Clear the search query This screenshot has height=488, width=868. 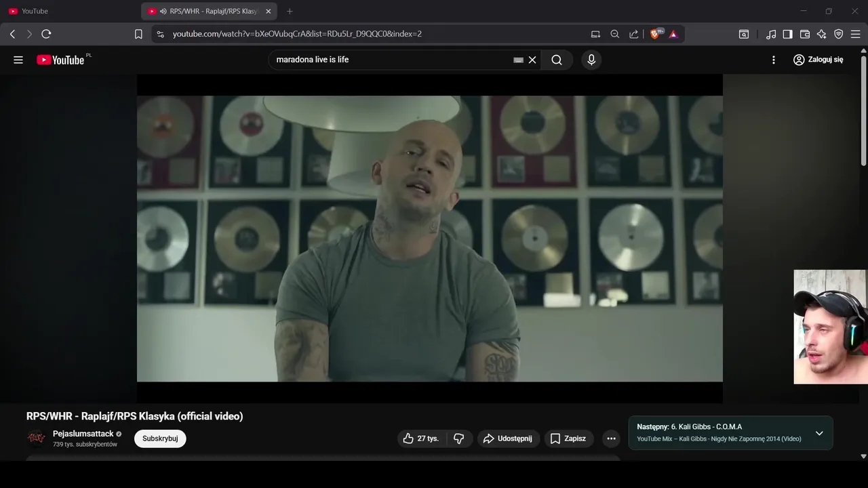532,60
